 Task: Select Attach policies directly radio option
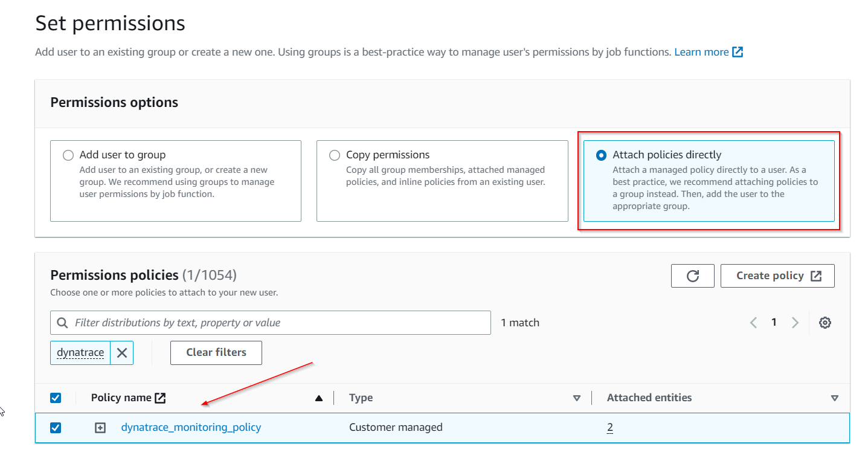coord(601,155)
